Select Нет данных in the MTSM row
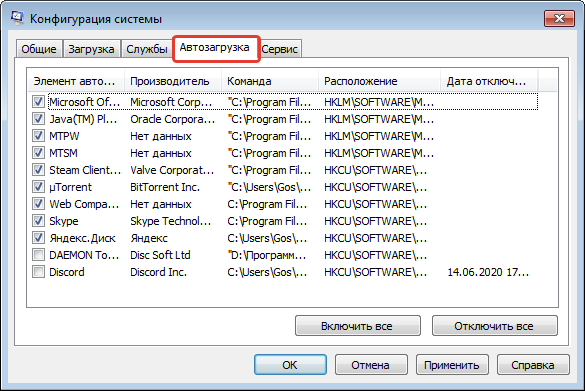The image size is (585, 391). point(160,153)
